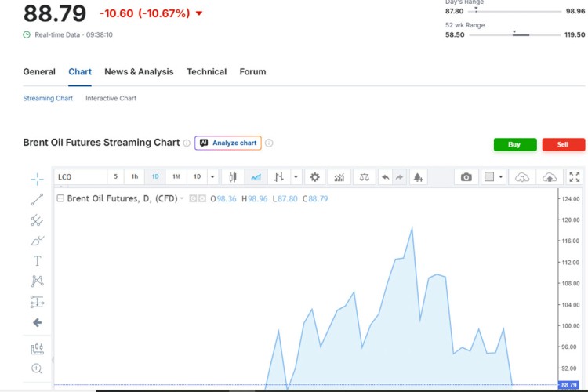Toggle the 1M interval button
Viewport: 588px width, 392px height.
coord(176,177)
